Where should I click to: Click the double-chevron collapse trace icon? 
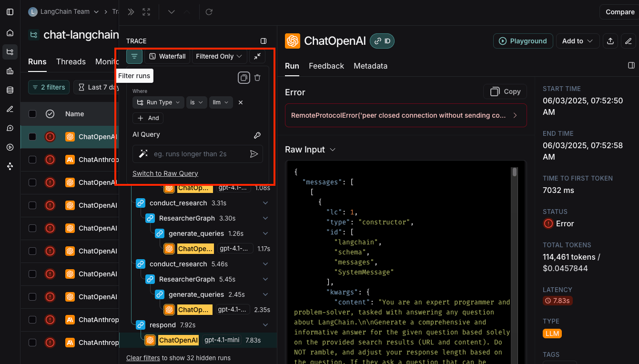[x=131, y=12]
